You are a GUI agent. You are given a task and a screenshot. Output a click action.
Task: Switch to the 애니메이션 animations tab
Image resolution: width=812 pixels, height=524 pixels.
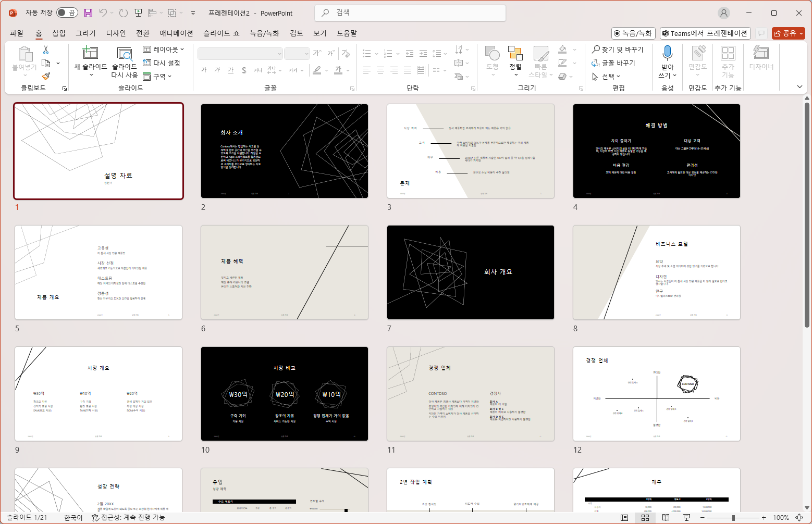(x=176, y=33)
